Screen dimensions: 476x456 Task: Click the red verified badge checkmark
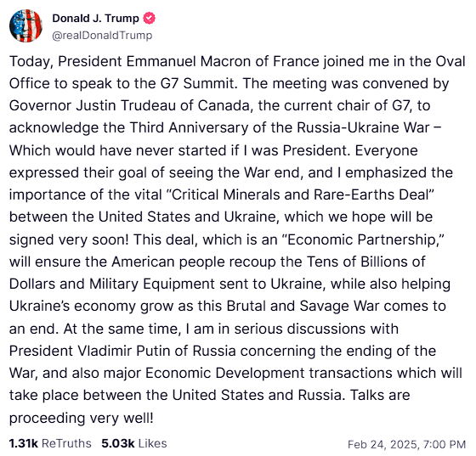[149, 18]
